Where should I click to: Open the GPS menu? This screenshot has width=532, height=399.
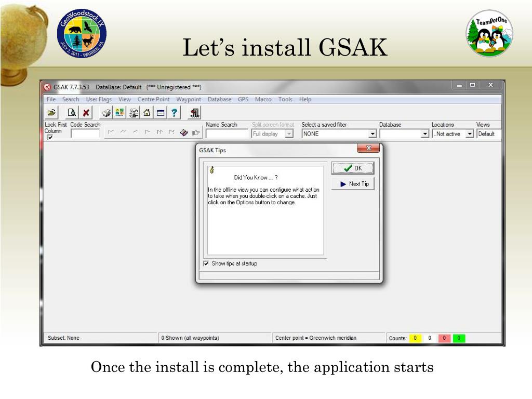coord(243,99)
